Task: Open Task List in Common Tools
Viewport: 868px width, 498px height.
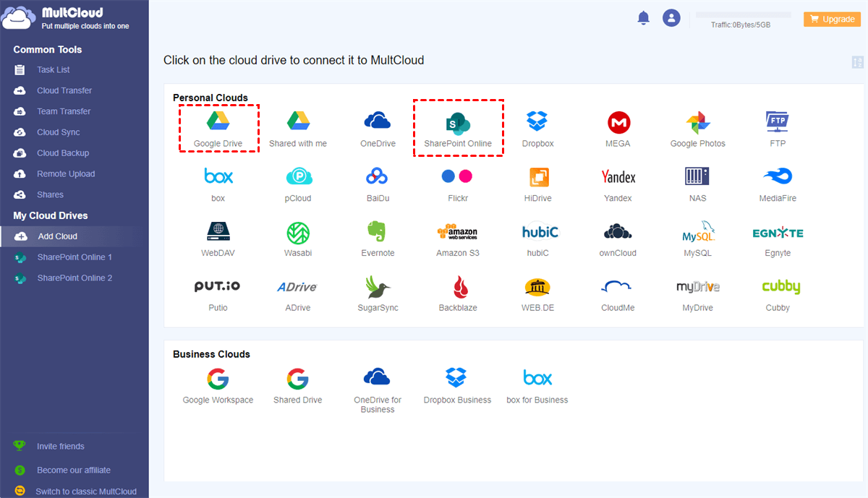Action: click(54, 70)
